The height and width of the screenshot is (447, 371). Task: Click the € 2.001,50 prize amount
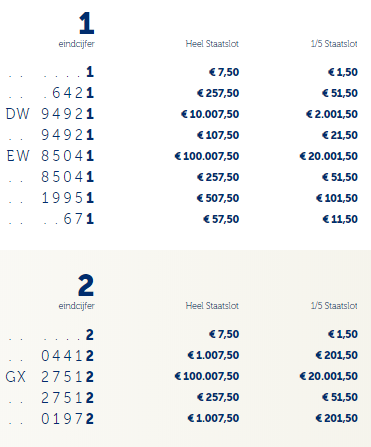point(332,114)
